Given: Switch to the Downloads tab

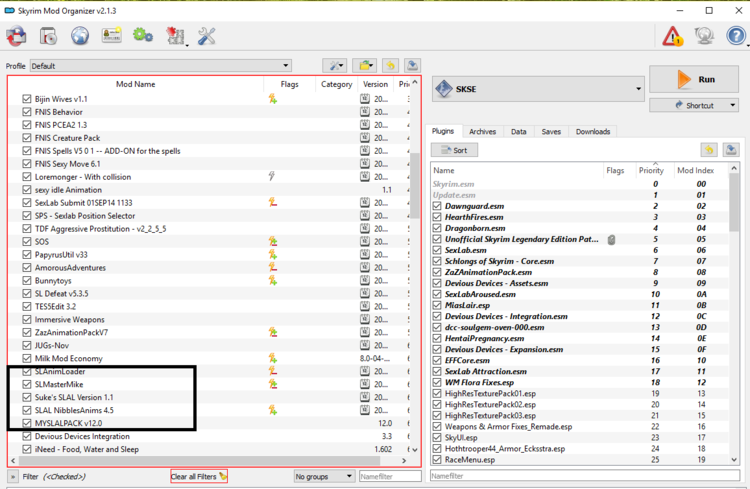Looking at the screenshot, I should pos(593,132).
